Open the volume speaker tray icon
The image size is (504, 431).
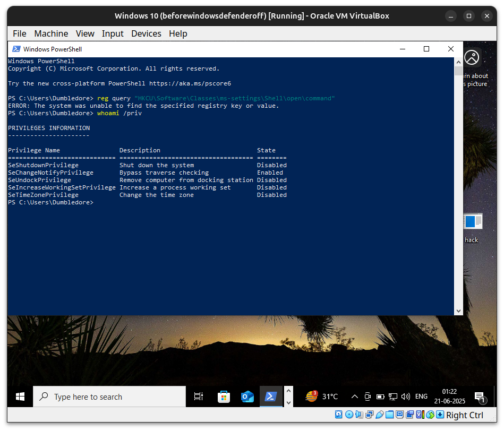(405, 396)
